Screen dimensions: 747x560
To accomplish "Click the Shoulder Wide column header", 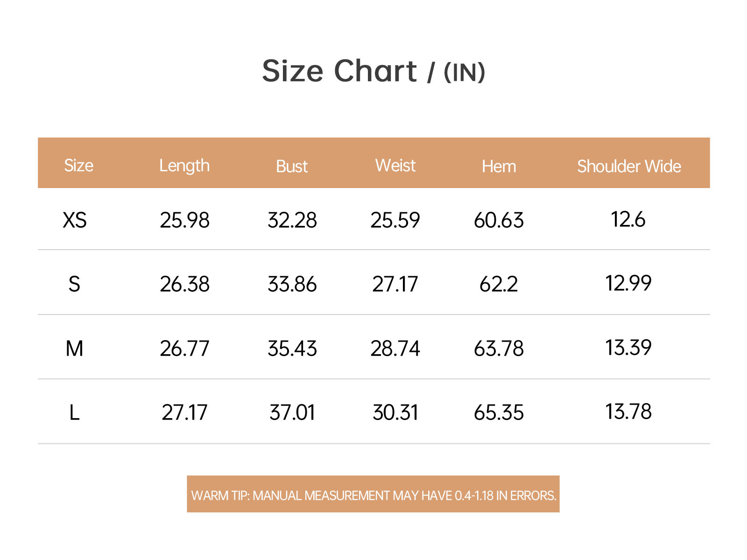I will pos(629,167).
